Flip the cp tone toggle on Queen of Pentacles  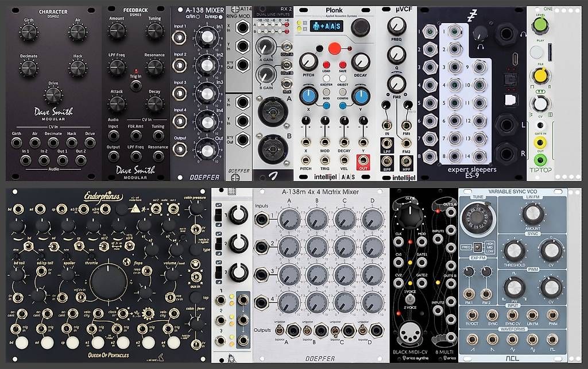(x=78, y=246)
